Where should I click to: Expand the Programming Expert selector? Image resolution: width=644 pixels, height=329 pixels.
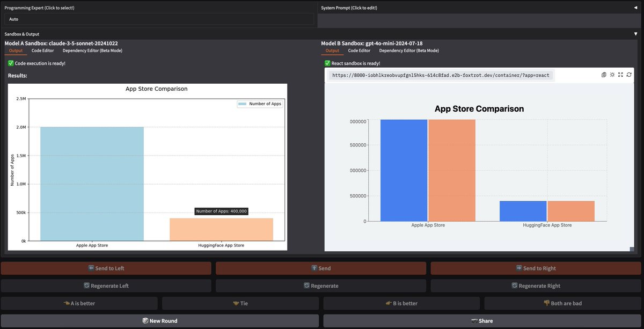[158, 19]
